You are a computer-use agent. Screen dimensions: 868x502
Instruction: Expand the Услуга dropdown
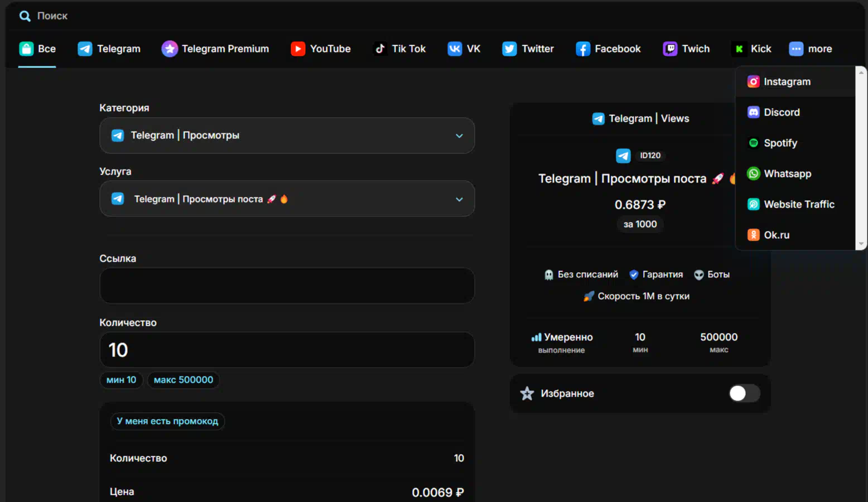287,199
